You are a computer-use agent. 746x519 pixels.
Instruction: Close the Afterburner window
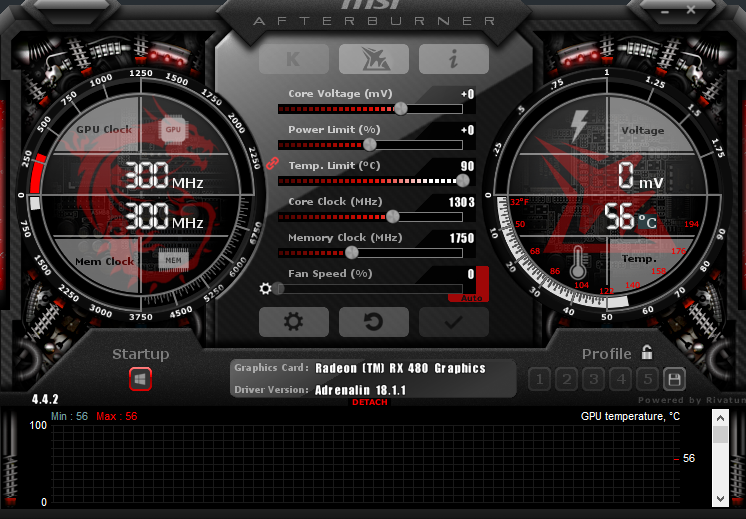pos(691,10)
